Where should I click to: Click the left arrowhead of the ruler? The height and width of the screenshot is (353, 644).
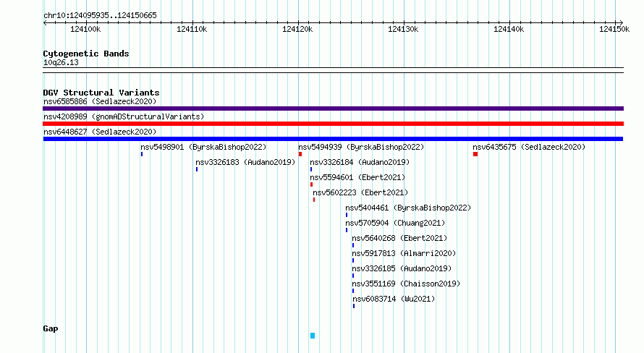[45, 22]
